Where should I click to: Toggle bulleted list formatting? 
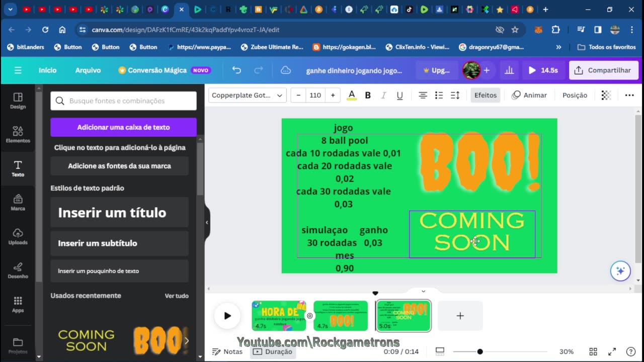coord(439,95)
